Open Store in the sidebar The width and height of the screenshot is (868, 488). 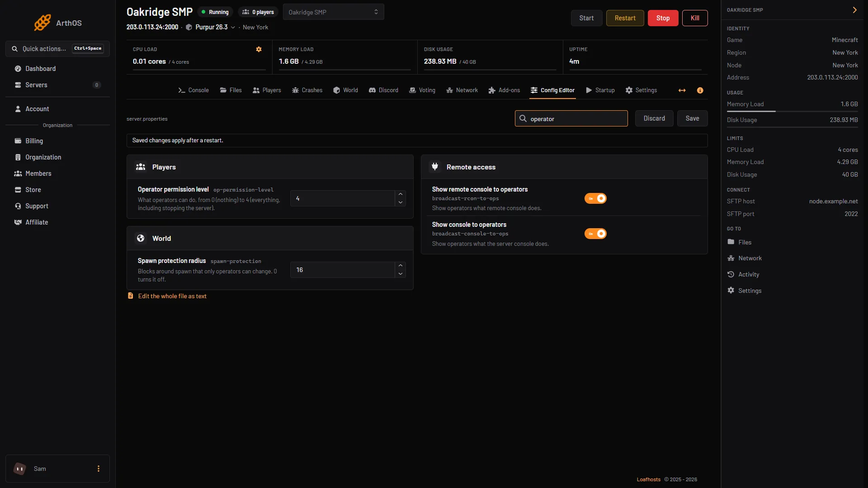(x=57, y=190)
